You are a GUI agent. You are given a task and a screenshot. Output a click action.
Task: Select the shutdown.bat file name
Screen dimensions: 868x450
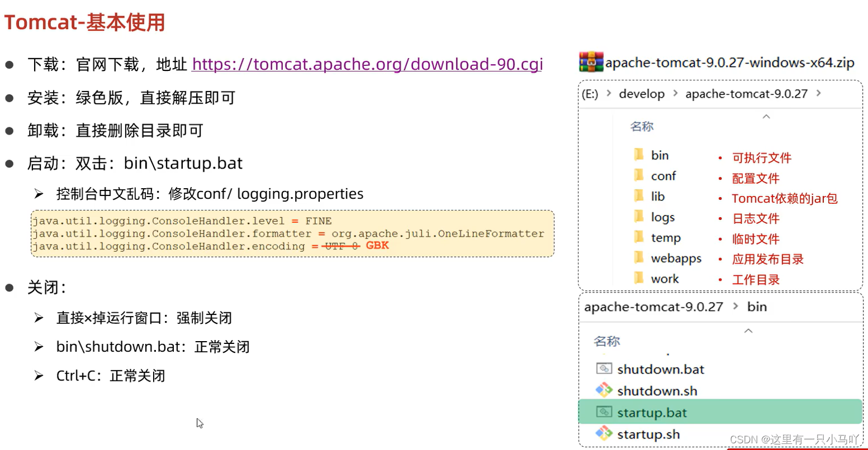(661, 369)
